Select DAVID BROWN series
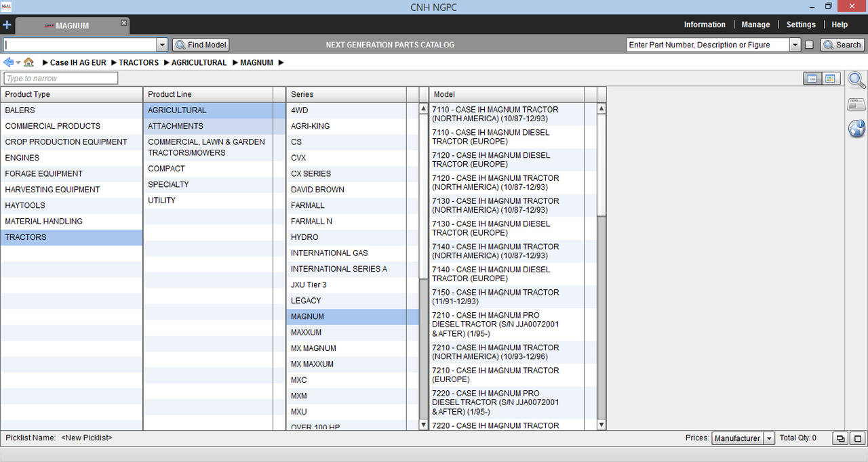The image size is (868, 462). click(x=353, y=190)
